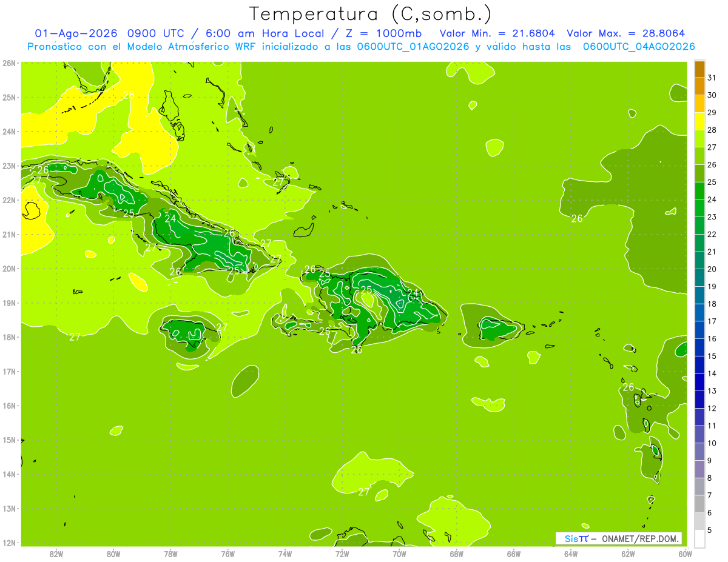Click the "Valor Max. = 28.8064" readout
Image resolution: width=728 pixels, height=562 pixels.
click(626, 33)
